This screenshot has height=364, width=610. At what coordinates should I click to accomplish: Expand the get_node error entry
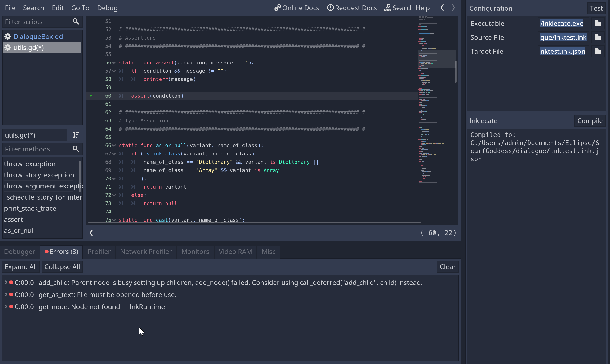(x=6, y=306)
